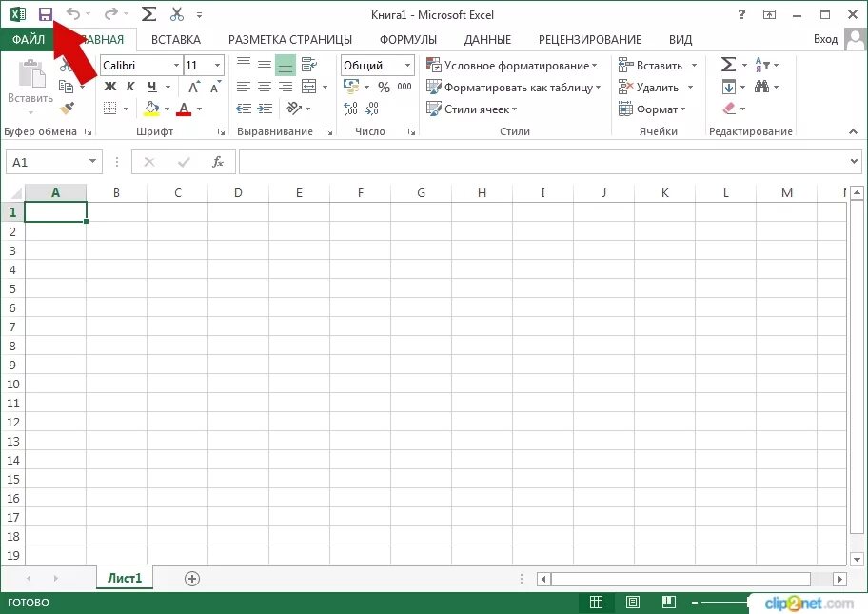The width and height of the screenshot is (868, 614).
Task: Click the Page Layout view icon in status bar
Action: (x=633, y=602)
